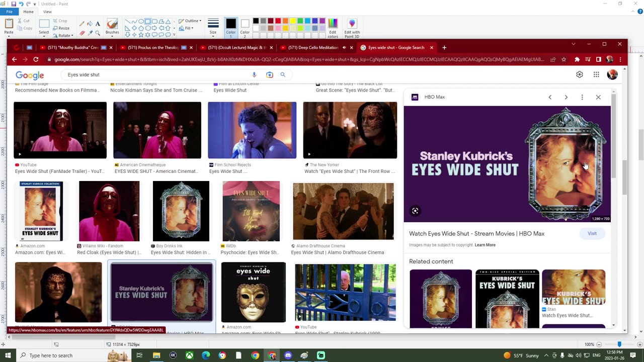Open Edit colors dialog in Paint
Viewport: 644px width, 362px height.
pyautogui.click(x=333, y=28)
